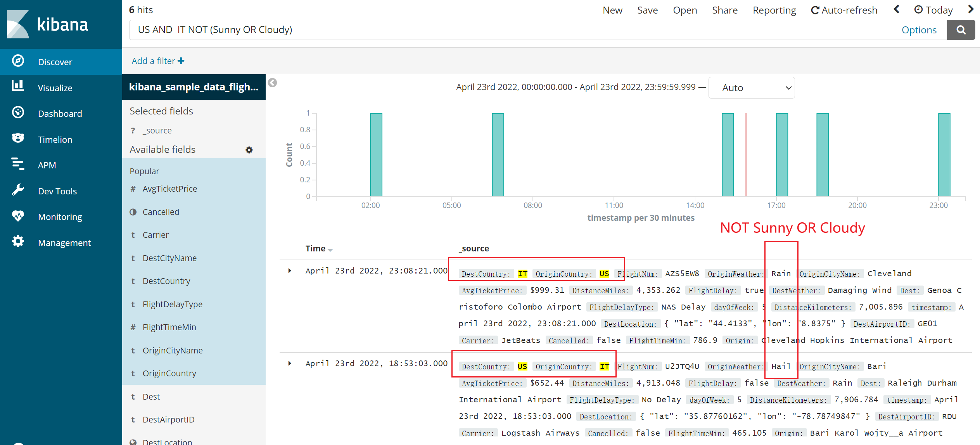Collapse the fields sidebar arrow
This screenshot has width=980, height=445.
[273, 83]
